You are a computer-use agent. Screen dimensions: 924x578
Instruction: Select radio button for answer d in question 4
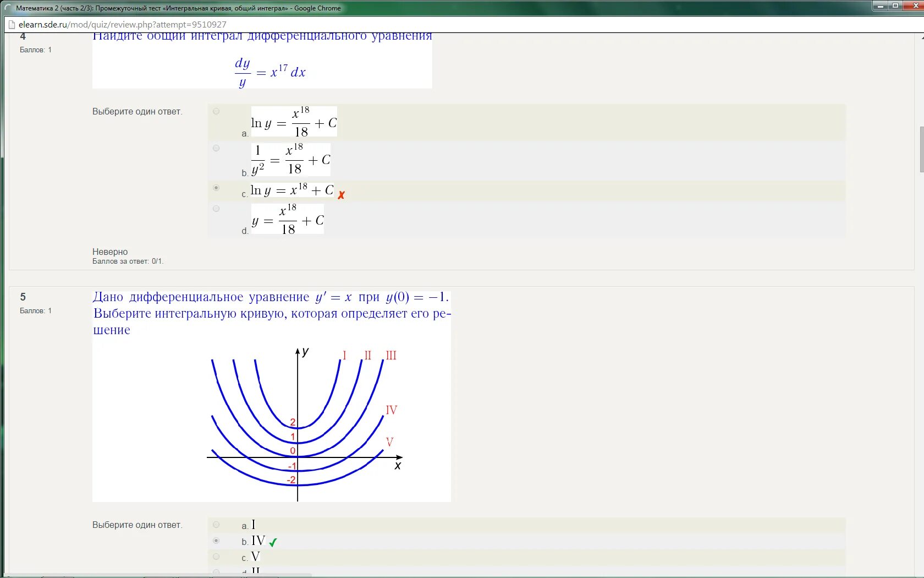pyautogui.click(x=216, y=209)
